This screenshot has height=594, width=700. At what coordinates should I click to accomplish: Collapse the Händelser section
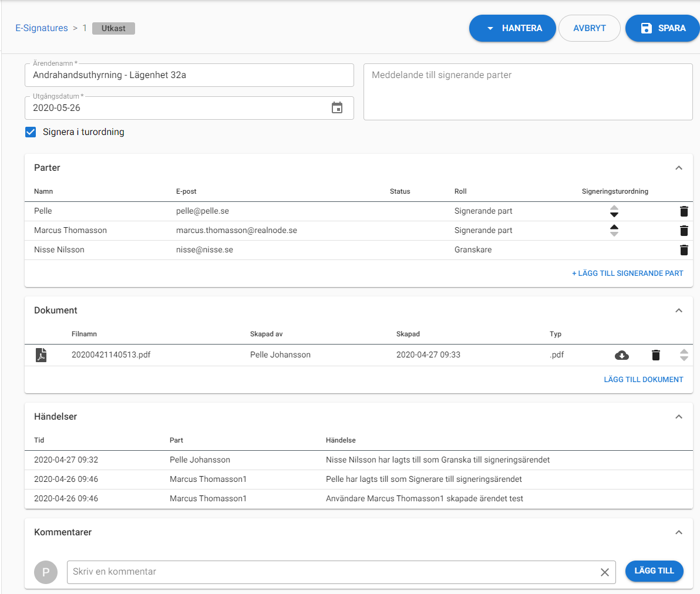678,417
